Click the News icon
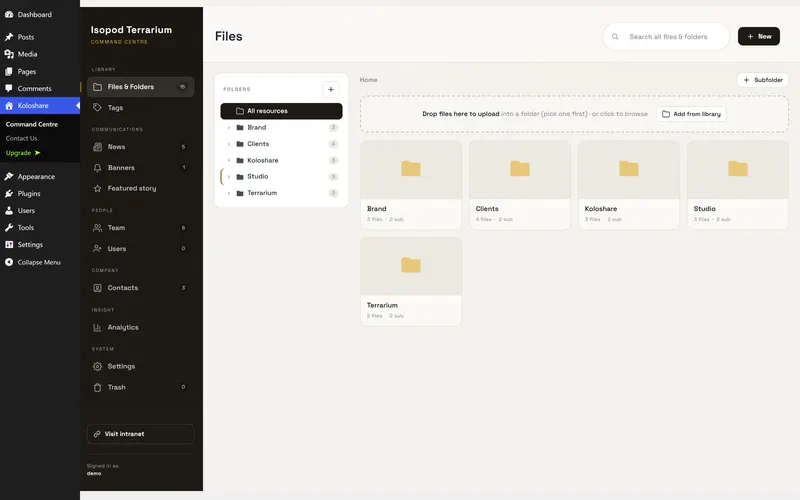The image size is (800, 500). coord(97,147)
